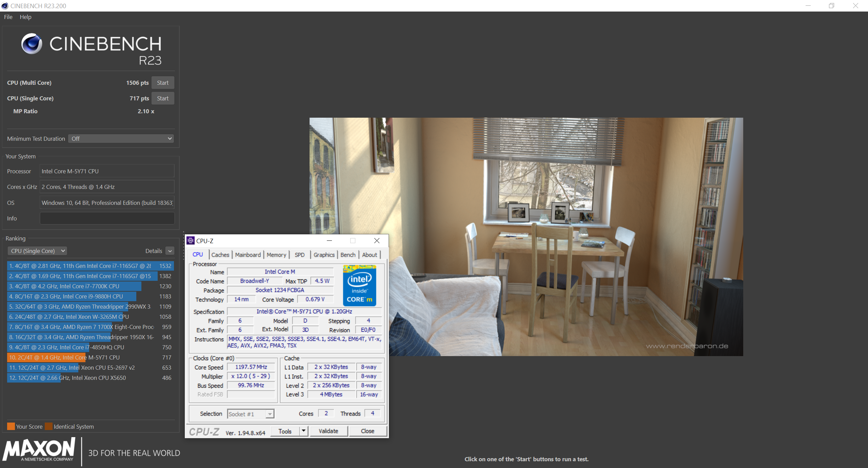Click the orange Your Score legend swatch
Viewport: 868px width, 468px height.
click(11, 426)
